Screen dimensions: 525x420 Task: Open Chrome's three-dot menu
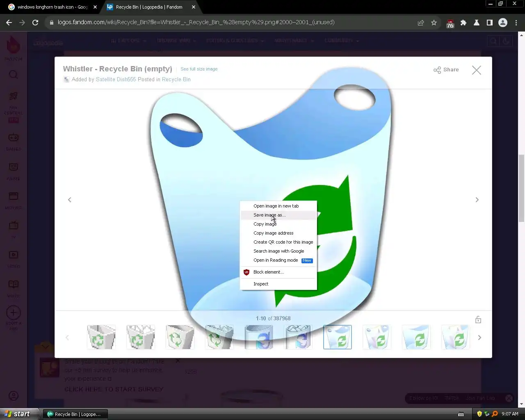click(516, 23)
